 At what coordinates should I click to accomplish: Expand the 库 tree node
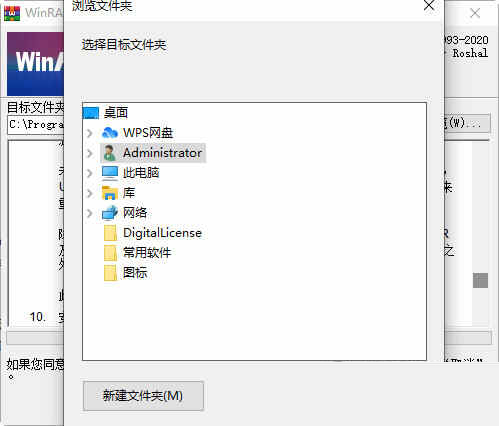tap(89, 193)
